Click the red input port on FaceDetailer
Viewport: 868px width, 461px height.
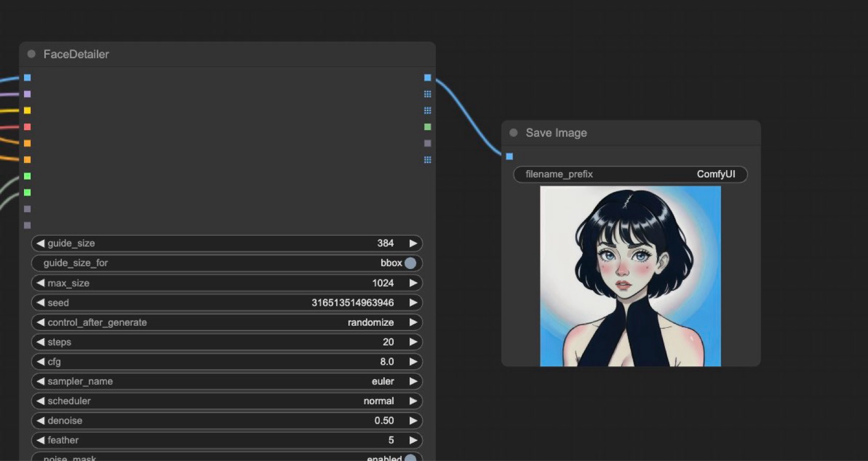pyautogui.click(x=27, y=127)
